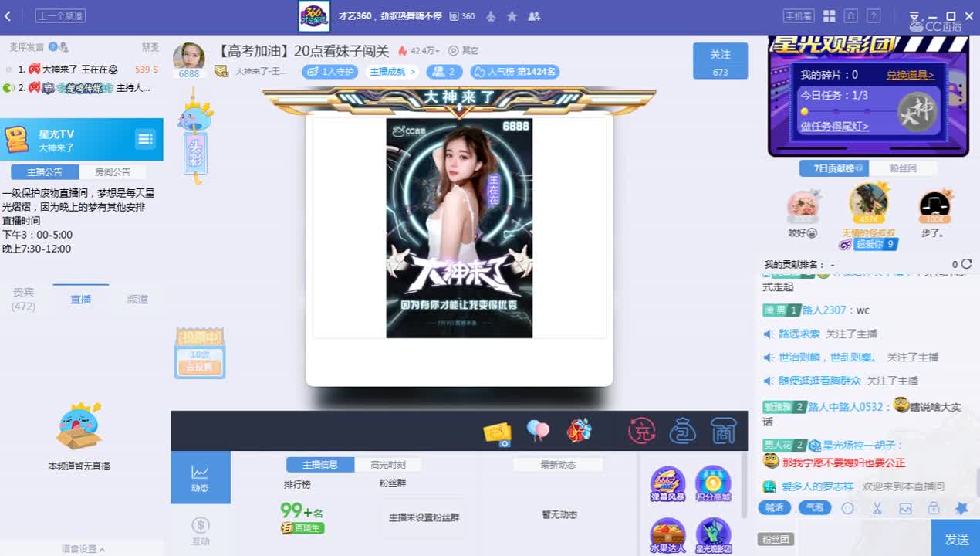Open the 大神来了 poster image
Screen dimensions: 980x556
pos(459,228)
